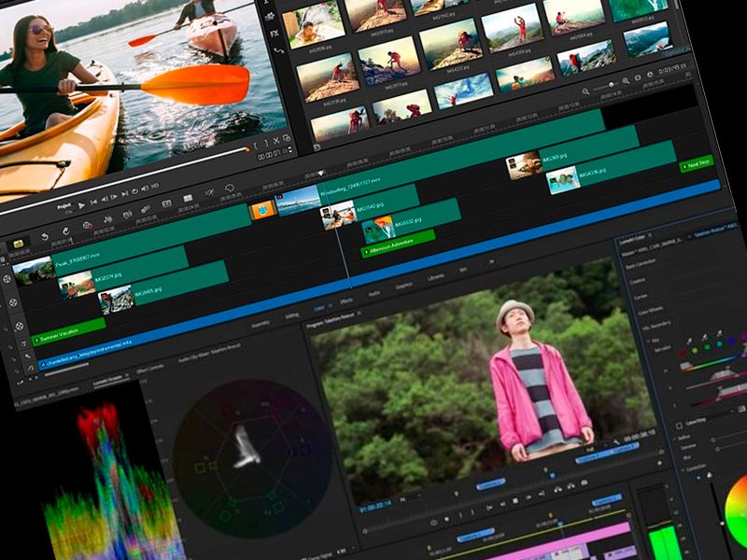Toggle the repeat loop button in player

134,191
